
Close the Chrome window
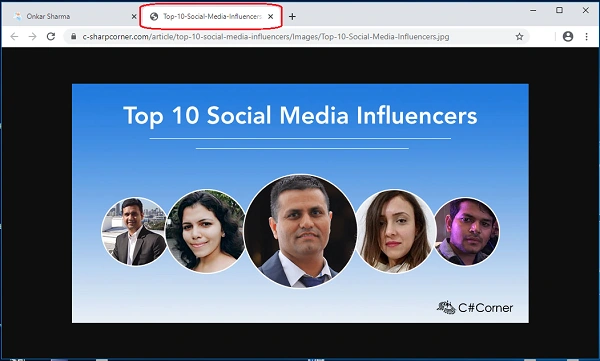coord(585,10)
